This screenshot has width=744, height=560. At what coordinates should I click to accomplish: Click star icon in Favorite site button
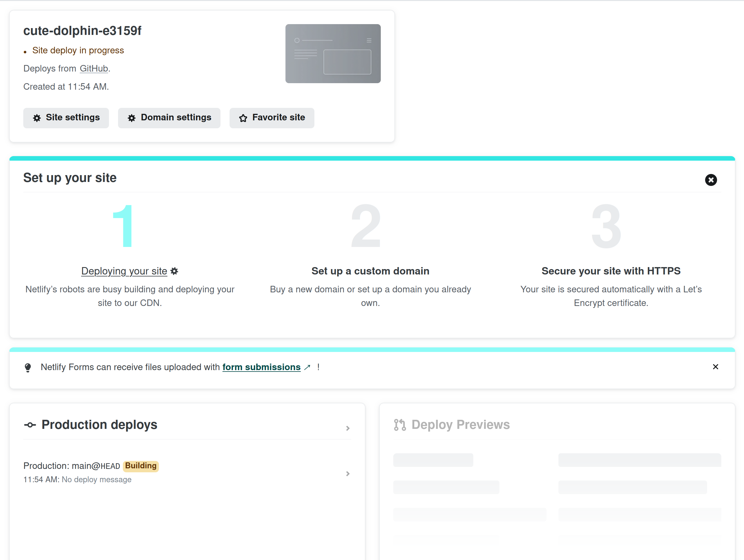[243, 118]
